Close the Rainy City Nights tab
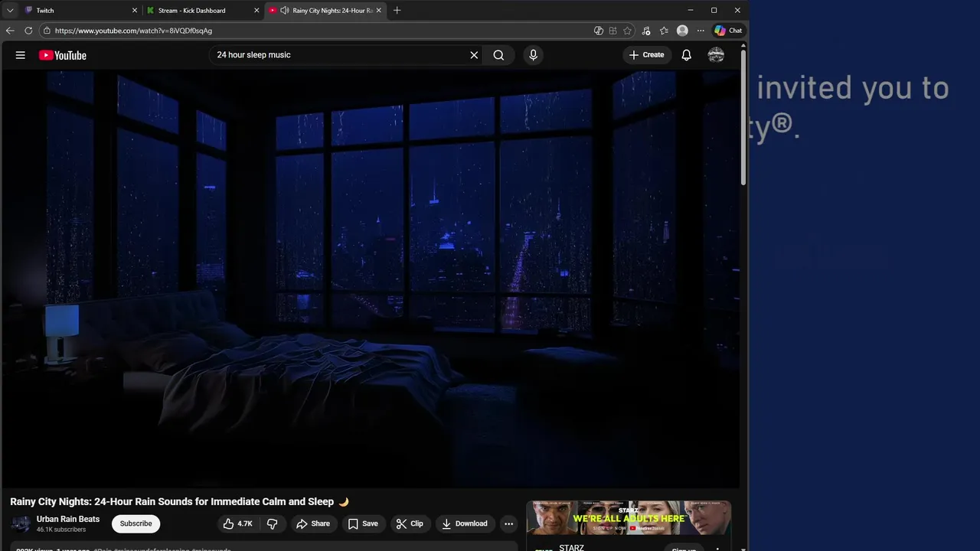Screen dimensions: 980x551 378,11
